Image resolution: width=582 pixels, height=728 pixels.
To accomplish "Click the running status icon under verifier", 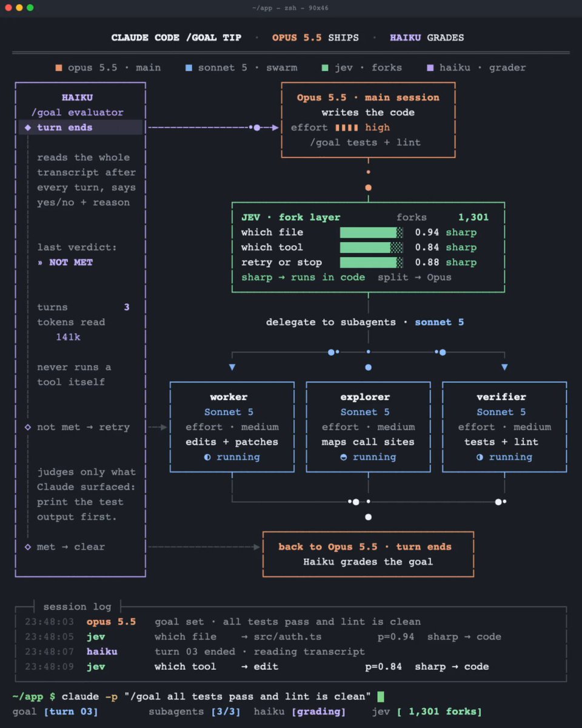I will pyautogui.click(x=480, y=457).
